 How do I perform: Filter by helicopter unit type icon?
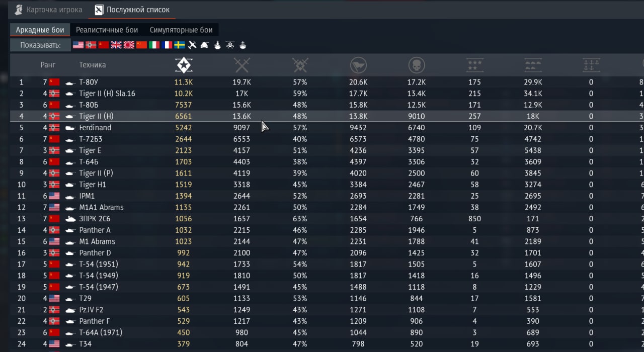230,45
